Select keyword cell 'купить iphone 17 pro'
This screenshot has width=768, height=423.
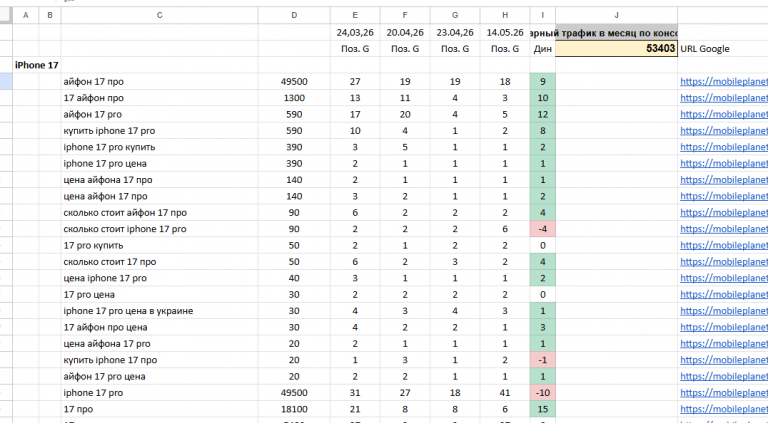(x=160, y=131)
